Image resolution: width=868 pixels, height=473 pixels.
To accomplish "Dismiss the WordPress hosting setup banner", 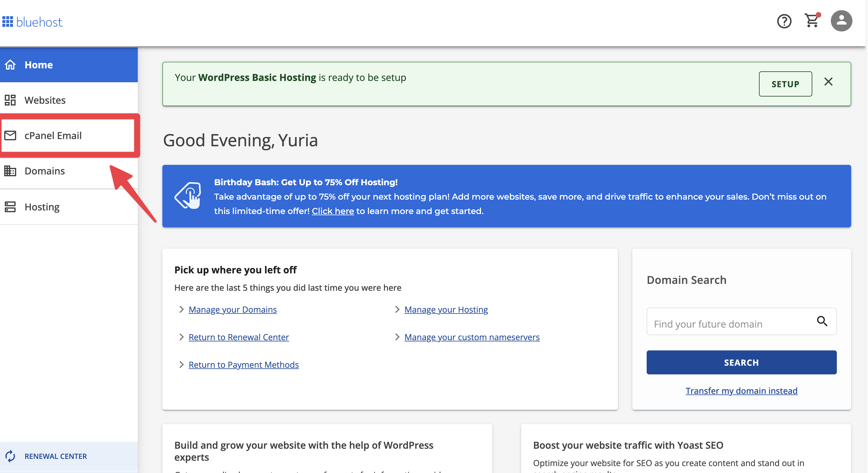I will click(x=828, y=82).
